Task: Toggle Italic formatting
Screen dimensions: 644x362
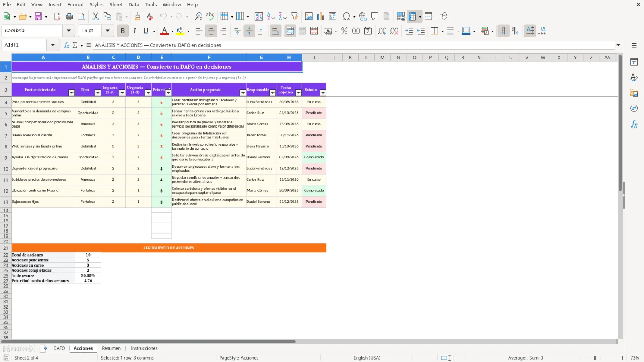Action: coord(134,31)
